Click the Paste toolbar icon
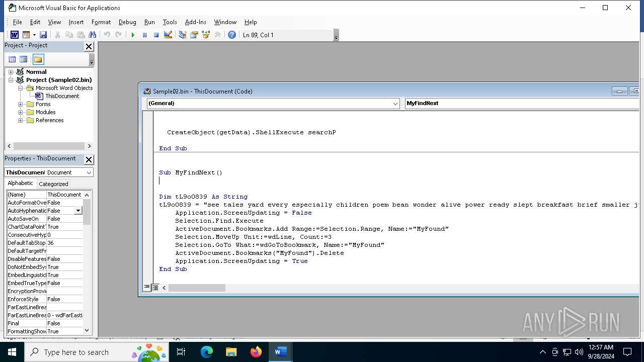The image size is (644, 362). (x=80, y=35)
